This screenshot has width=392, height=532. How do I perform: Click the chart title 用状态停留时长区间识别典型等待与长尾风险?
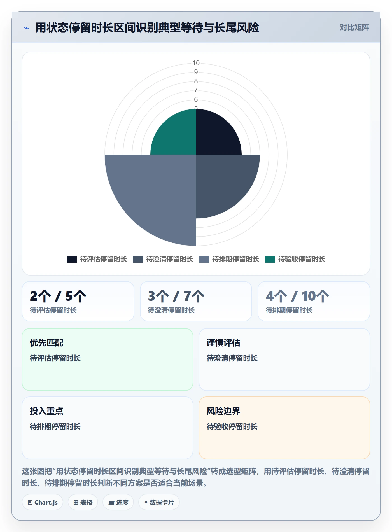(147, 28)
